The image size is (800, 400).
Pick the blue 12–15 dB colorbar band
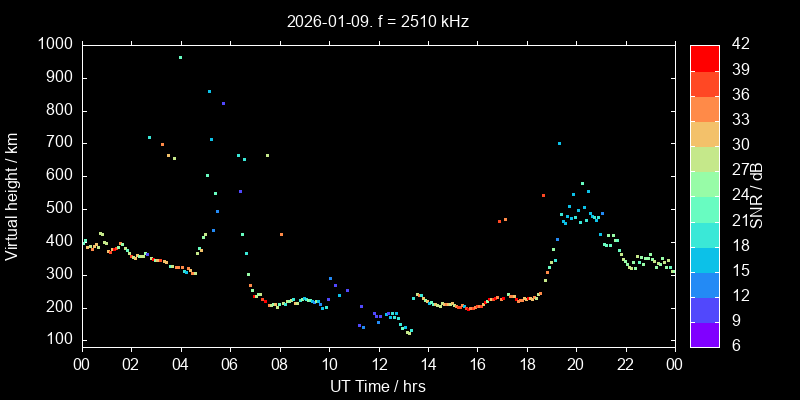pyautogui.click(x=704, y=282)
